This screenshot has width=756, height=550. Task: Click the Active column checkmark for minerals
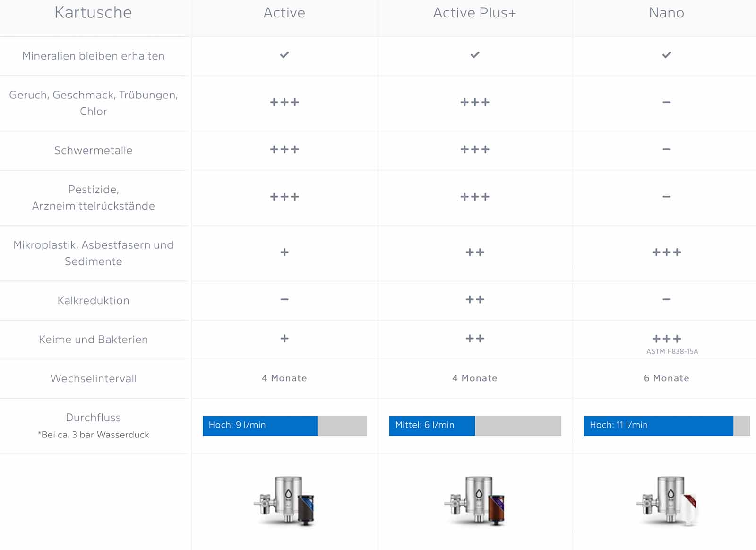(x=284, y=55)
